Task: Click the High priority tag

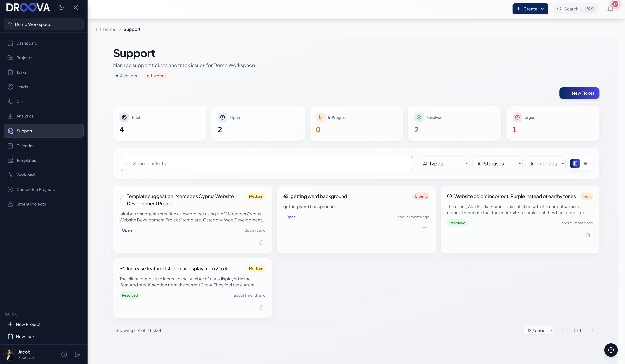Action: coord(586,196)
